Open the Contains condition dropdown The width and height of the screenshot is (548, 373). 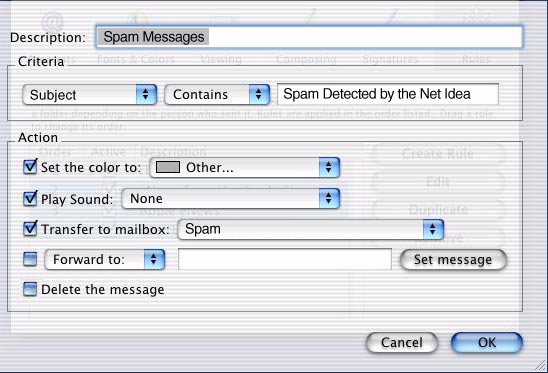click(x=217, y=94)
